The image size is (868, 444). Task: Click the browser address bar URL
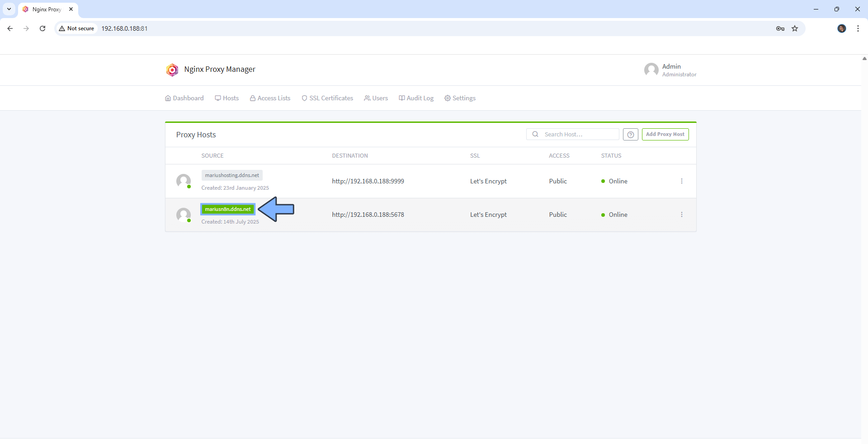tap(124, 28)
